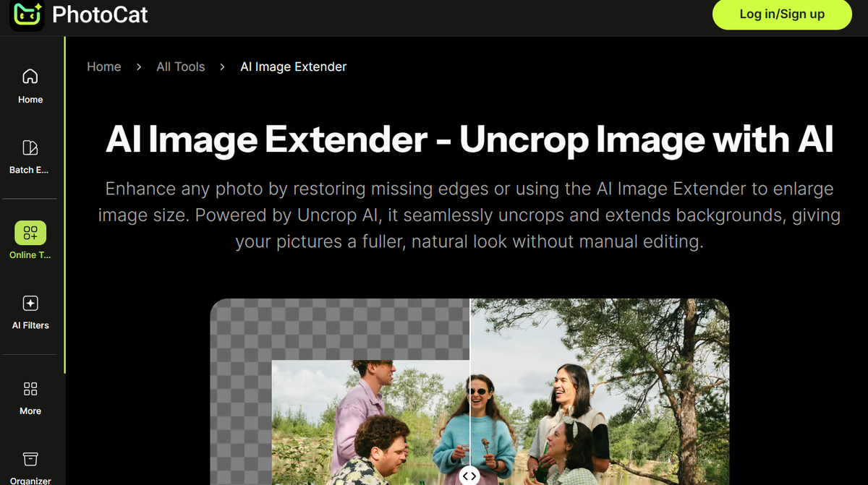This screenshot has height=485, width=868.
Task: Open the All Tools breadcrumb link
Action: click(x=181, y=66)
